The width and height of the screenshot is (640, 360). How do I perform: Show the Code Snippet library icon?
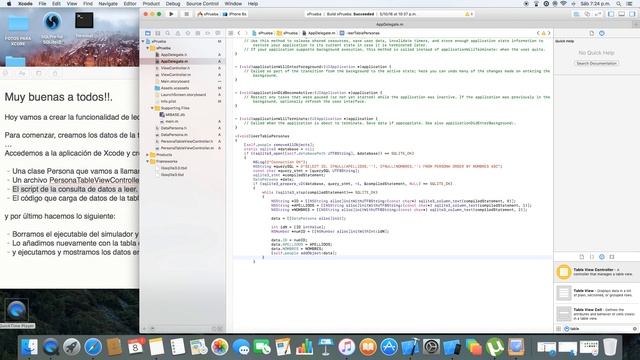(592, 257)
